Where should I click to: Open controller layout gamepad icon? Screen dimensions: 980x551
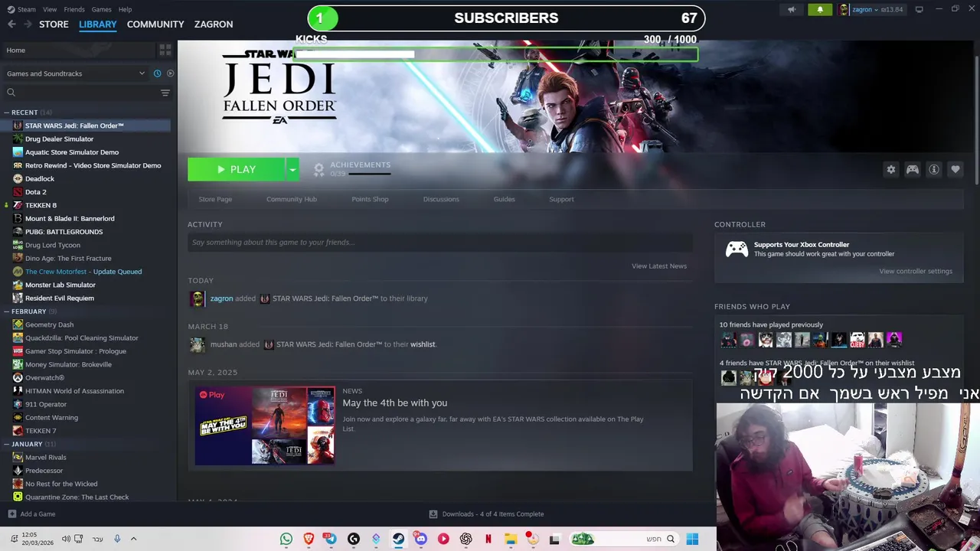tap(912, 170)
